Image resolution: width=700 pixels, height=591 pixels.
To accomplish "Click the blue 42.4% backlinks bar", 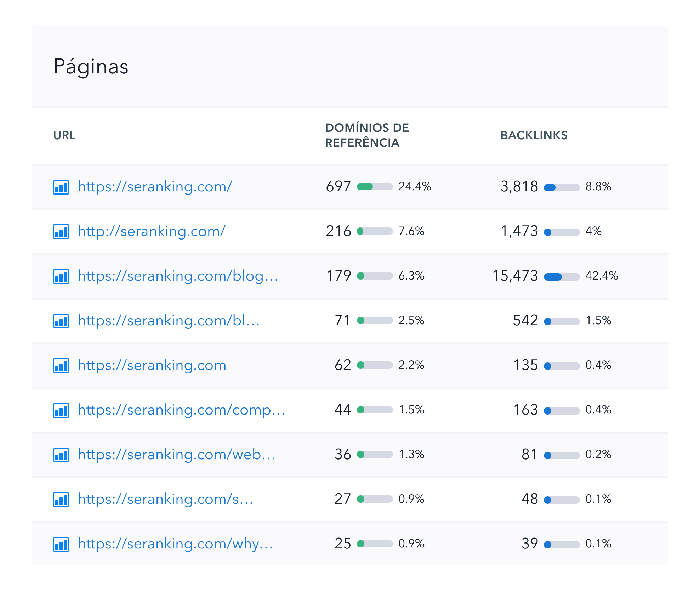I will tap(562, 277).
